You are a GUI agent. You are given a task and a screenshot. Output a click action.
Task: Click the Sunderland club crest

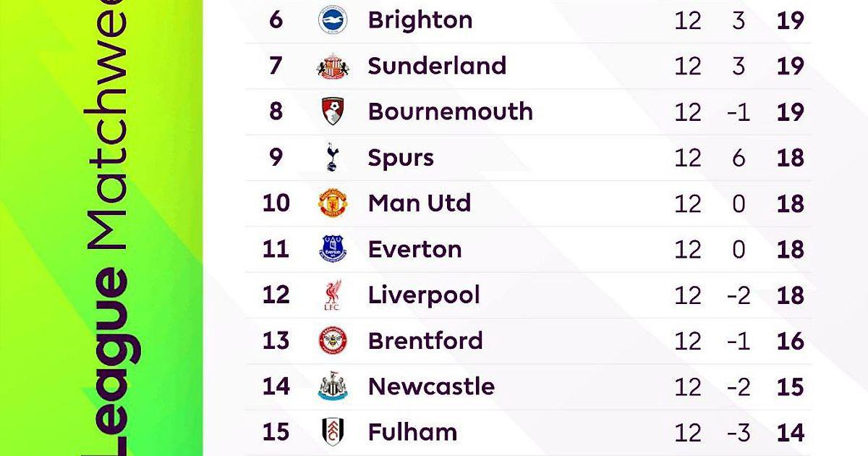(333, 67)
